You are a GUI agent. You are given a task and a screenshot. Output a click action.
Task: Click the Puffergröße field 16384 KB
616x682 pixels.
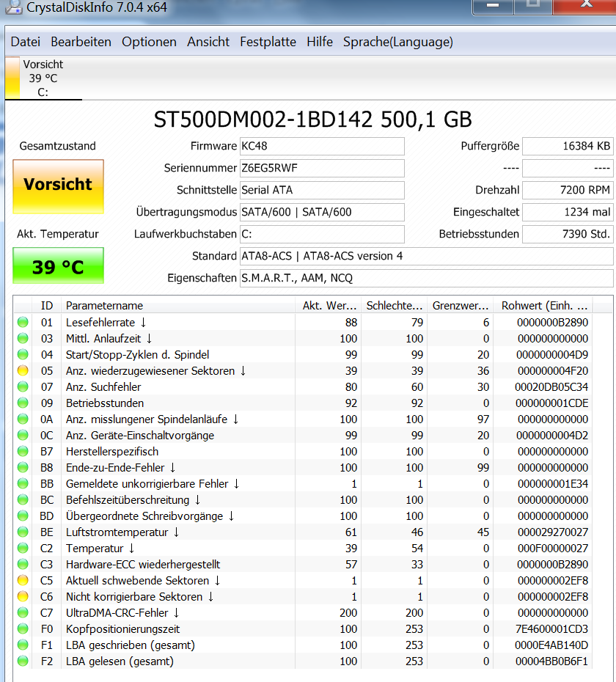pyautogui.click(x=568, y=146)
